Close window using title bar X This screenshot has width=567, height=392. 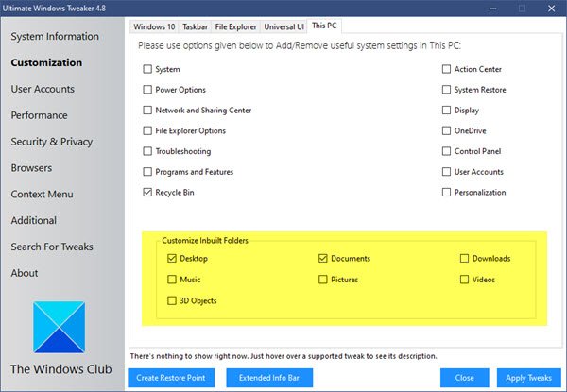[552, 9]
